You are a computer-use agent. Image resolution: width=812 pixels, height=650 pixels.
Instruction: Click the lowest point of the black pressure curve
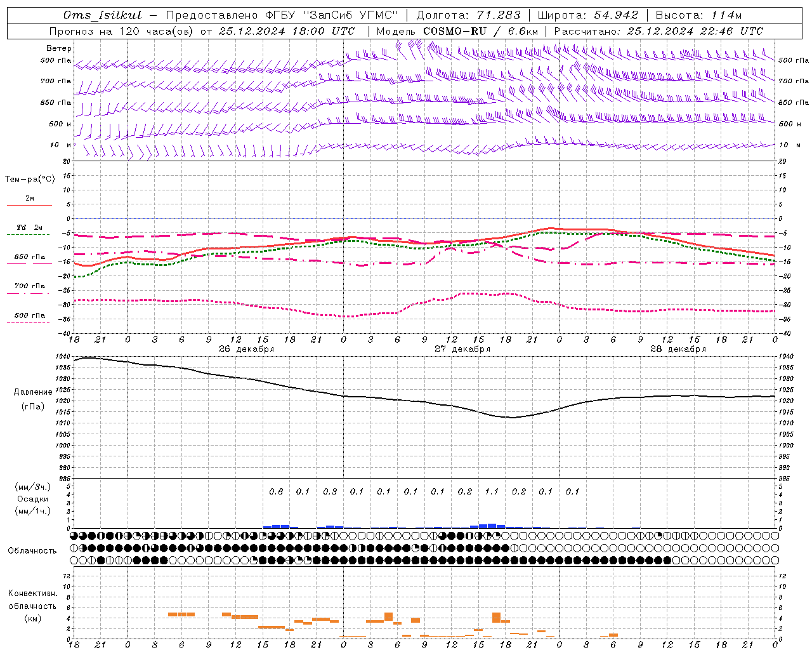513,417
